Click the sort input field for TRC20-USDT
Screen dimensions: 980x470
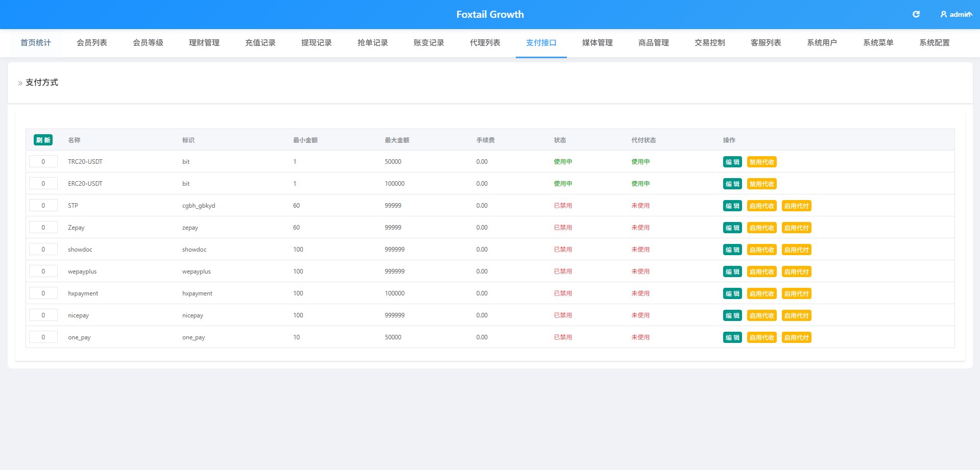pyautogui.click(x=43, y=162)
